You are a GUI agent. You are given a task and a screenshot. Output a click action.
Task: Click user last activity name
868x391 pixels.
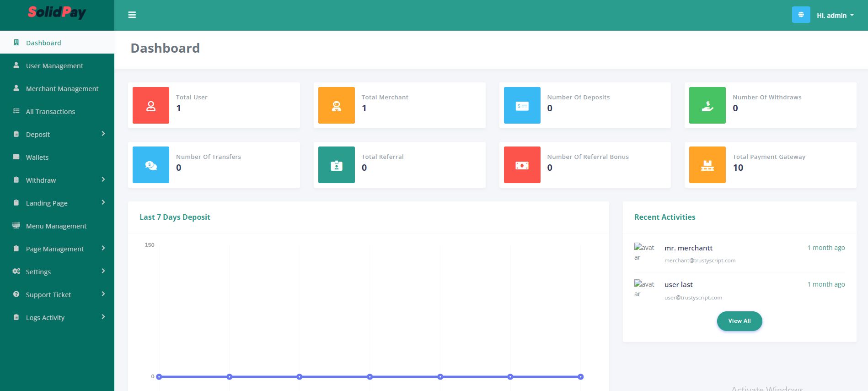pyautogui.click(x=679, y=285)
